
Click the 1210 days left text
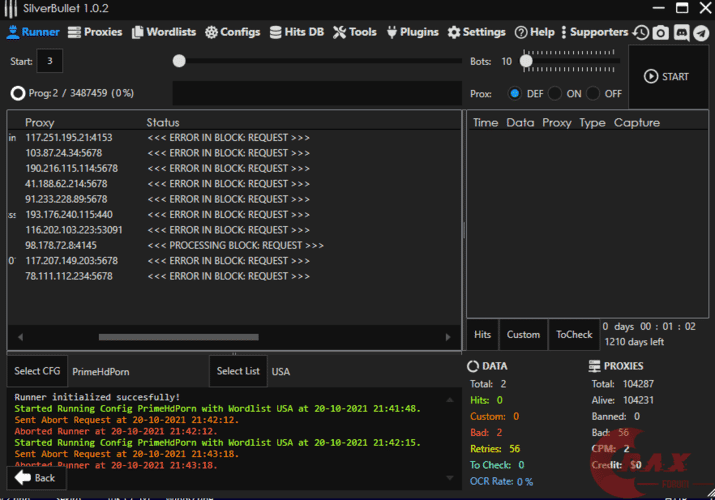click(x=634, y=342)
